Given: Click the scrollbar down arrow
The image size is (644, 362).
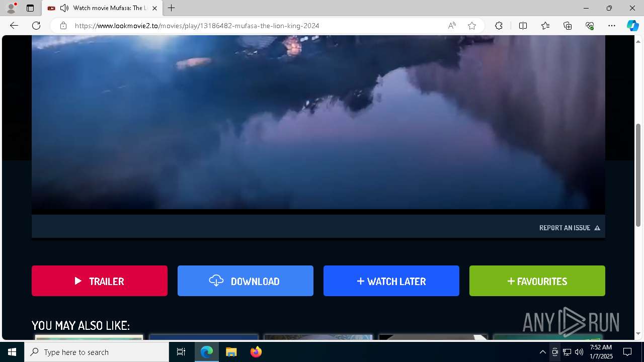Looking at the screenshot, I should click(638, 333).
